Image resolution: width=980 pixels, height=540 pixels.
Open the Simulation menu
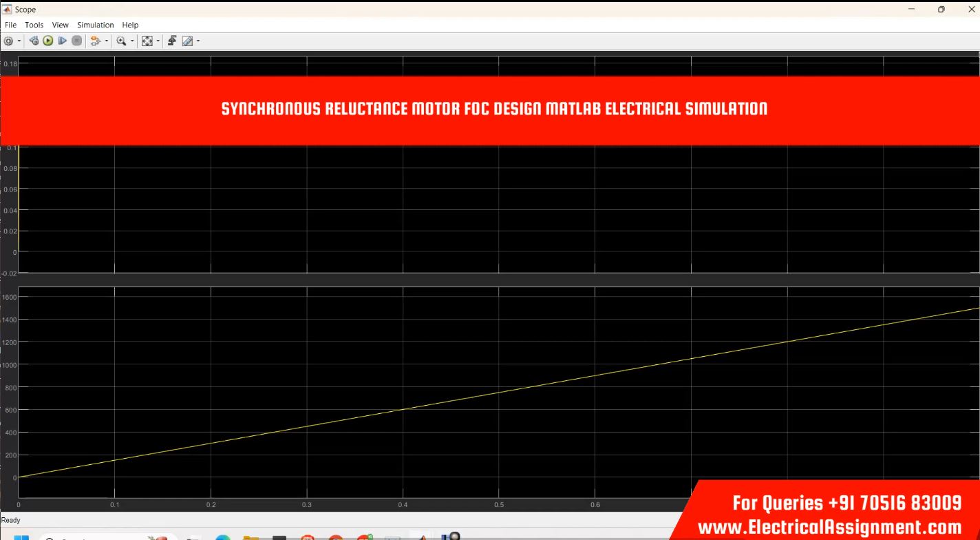coord(95,25)
